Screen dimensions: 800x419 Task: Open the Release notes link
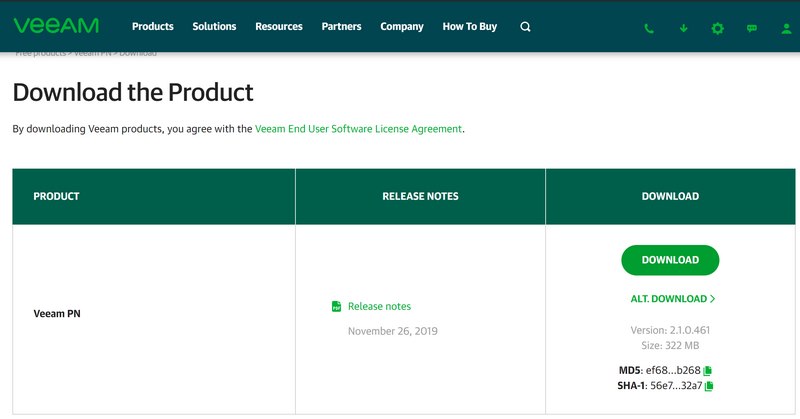pyautogui.click(x=379, y=306)
